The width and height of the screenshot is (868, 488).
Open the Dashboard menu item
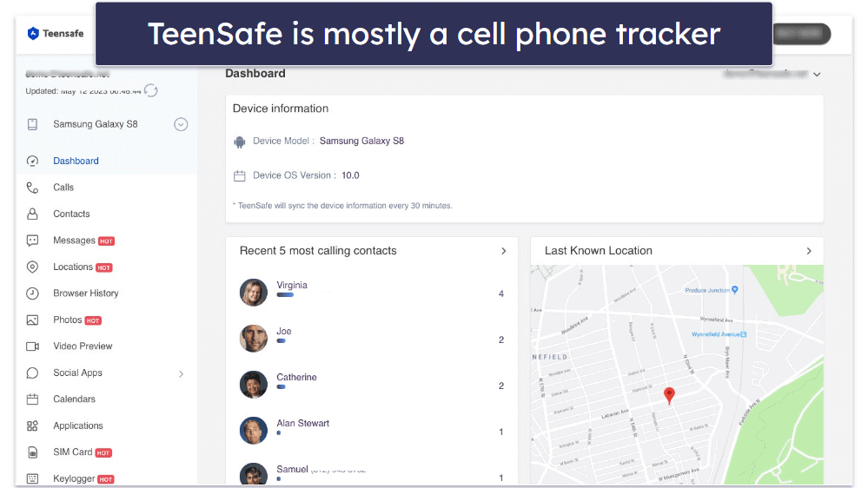(76, 161)
